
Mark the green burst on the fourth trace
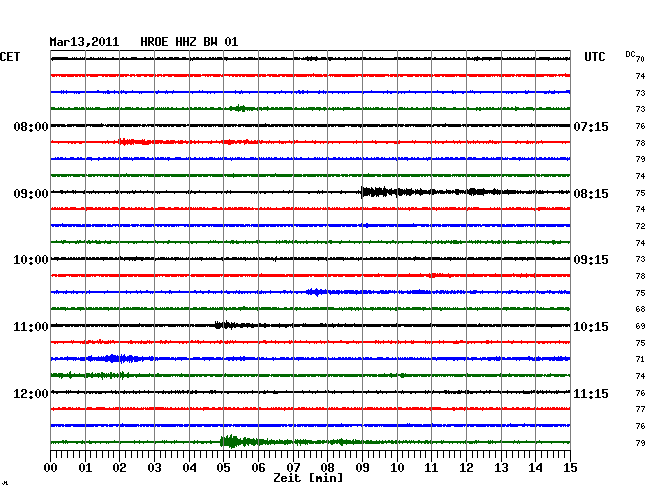point(242,109)
